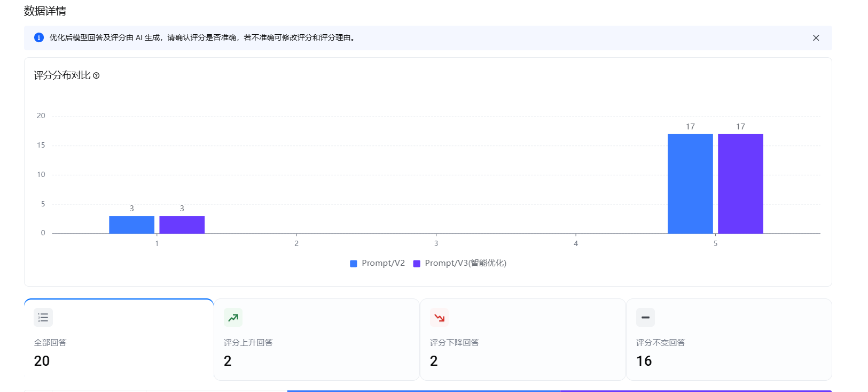
Task: Click the blue Prompt/V2 legend swatch
Action: click(x=354, y=264)
